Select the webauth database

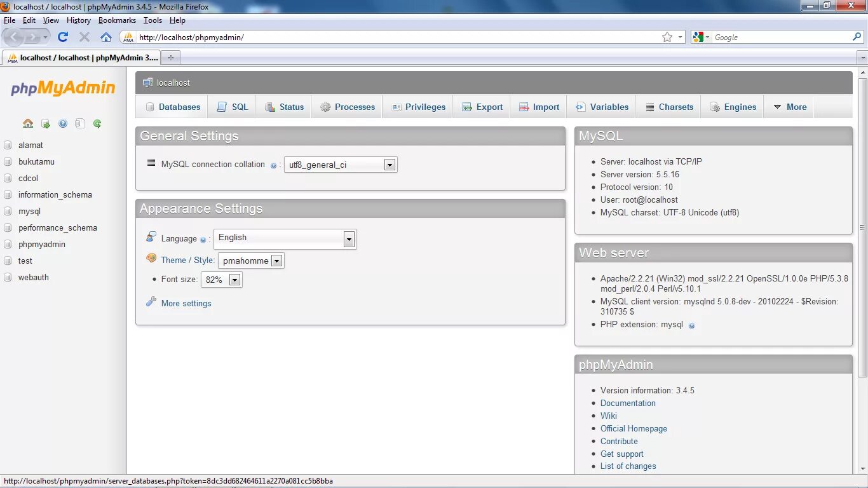pyautogui.click(x=34, y=277)
